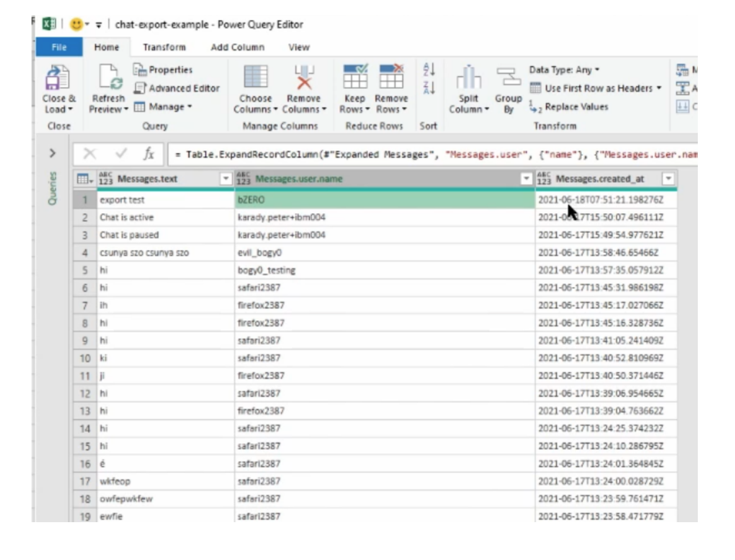Select the vertical Queries pane label

[x=52, y=188]
